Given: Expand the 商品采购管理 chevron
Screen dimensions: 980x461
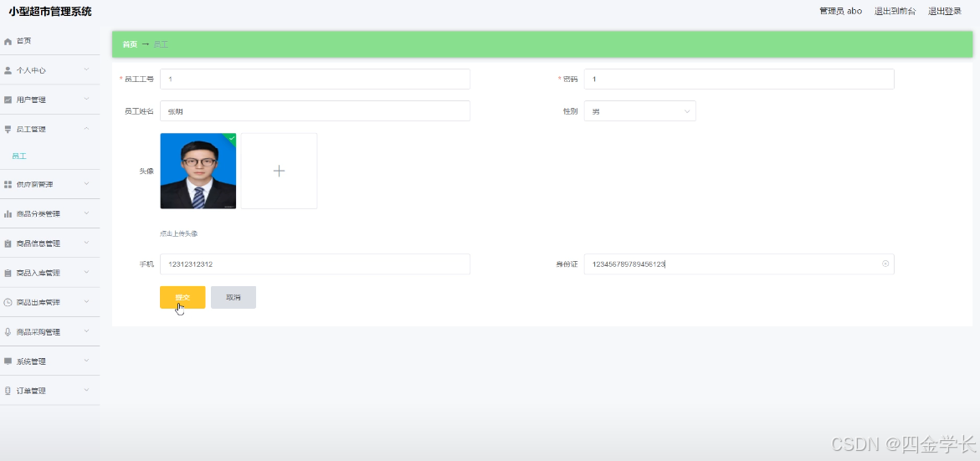Looking at the screenshot, I should pos(87,331).
